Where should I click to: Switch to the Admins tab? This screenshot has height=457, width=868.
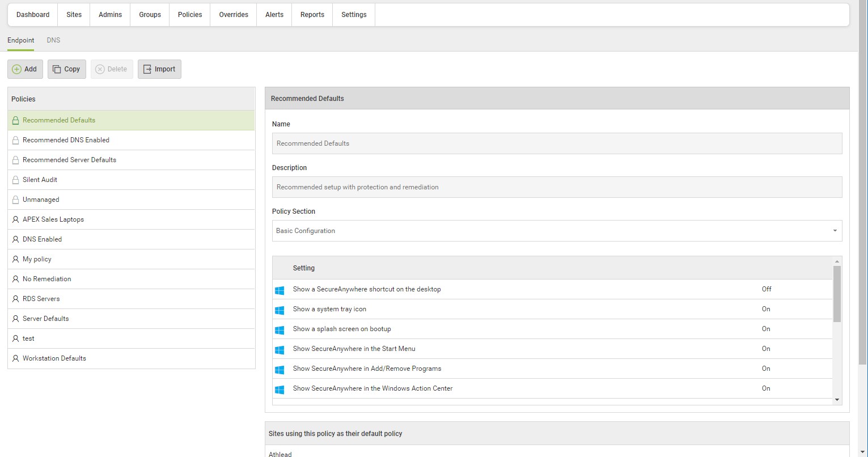click(110, 15)
